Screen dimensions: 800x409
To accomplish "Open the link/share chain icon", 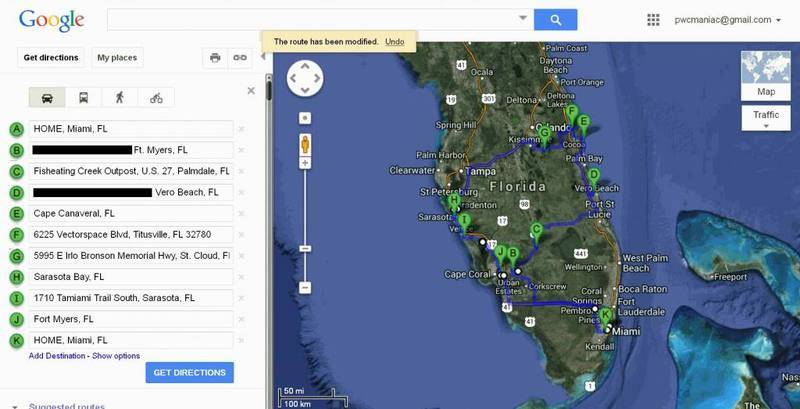I will [x=240, y=58].
